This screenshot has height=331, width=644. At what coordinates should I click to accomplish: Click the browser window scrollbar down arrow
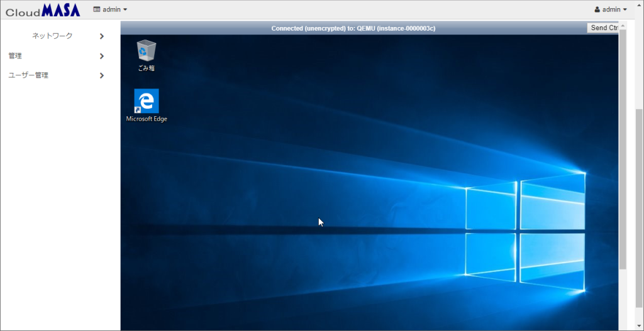click(x=640, y=326)
